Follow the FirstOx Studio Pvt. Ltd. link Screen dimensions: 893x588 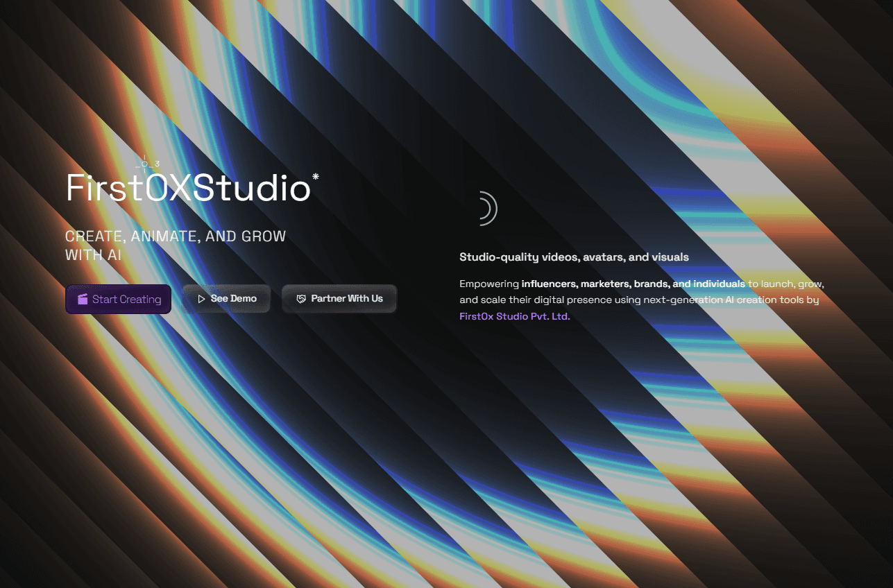515,316
